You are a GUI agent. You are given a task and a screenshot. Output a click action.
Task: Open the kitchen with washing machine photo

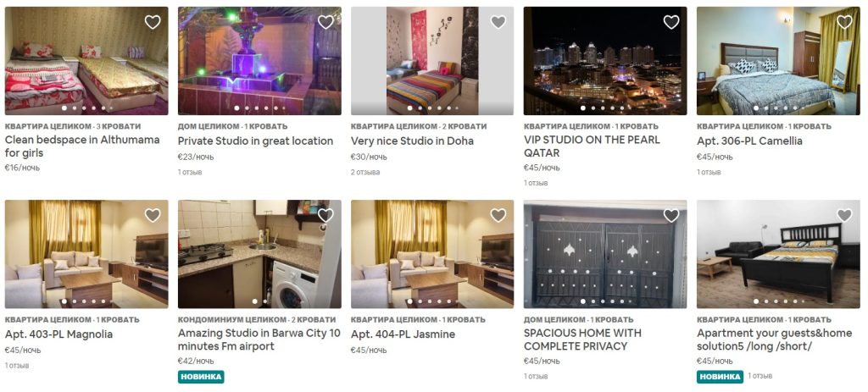click(259, 254)
